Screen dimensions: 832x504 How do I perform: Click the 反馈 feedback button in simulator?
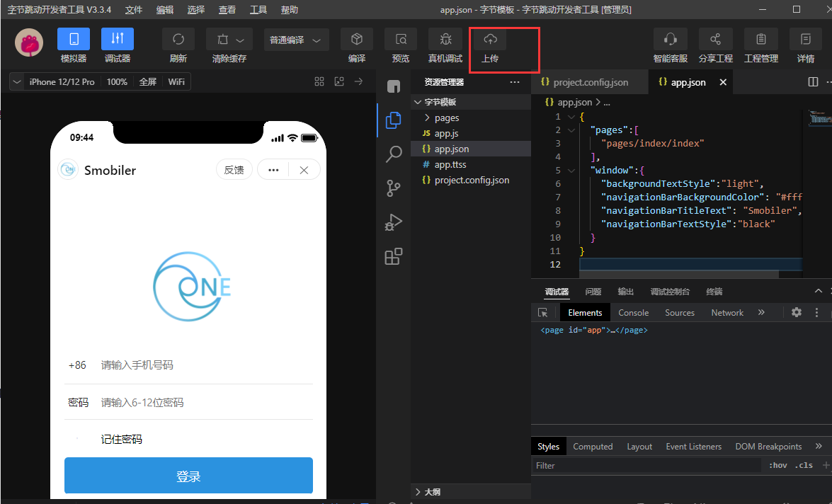[x=234, y=170]
